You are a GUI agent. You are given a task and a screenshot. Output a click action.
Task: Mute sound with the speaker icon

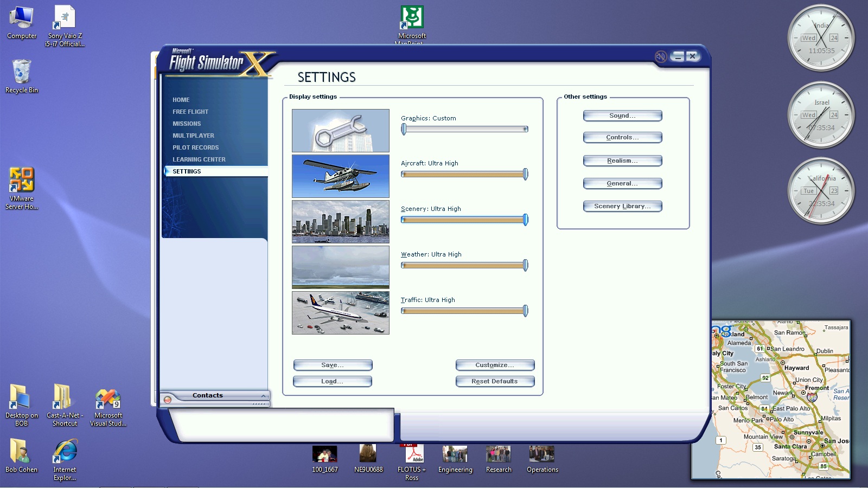[x=660, y=56]
